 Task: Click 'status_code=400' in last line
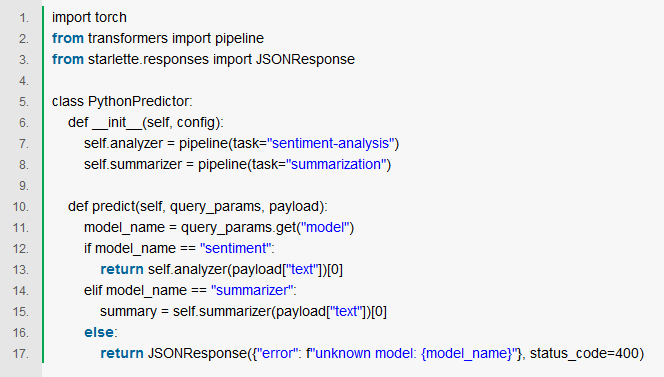584,353
